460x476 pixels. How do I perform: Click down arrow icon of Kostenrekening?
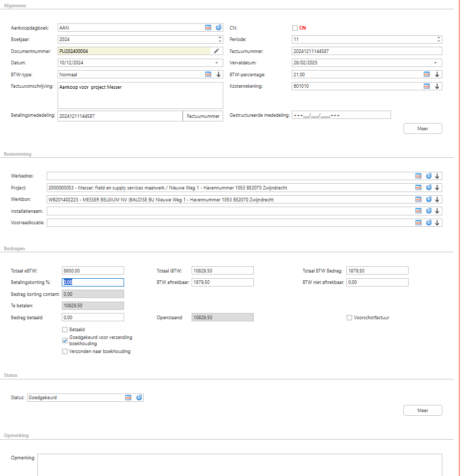tap(437, 86)
